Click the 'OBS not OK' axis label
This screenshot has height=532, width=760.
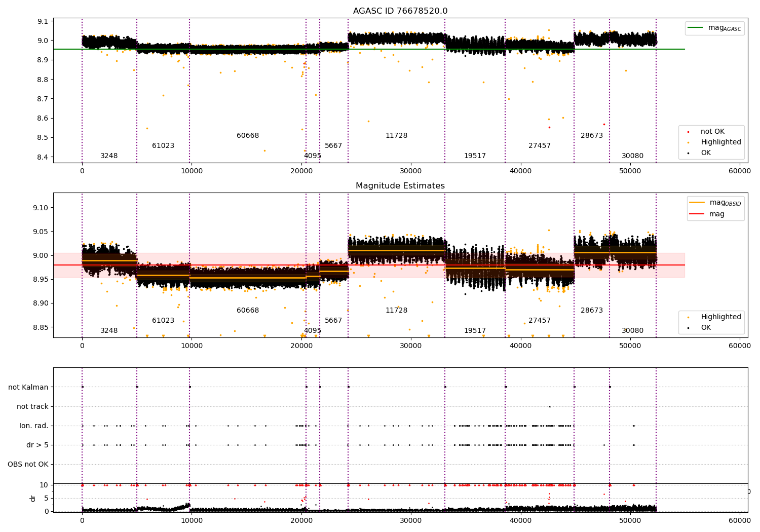pos(28,465)
